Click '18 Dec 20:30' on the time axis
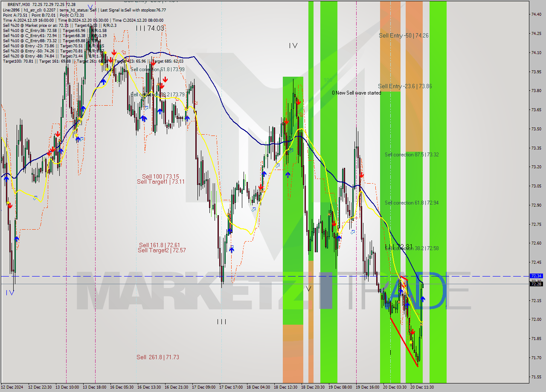546x392 pixels. tap(313, 387)
